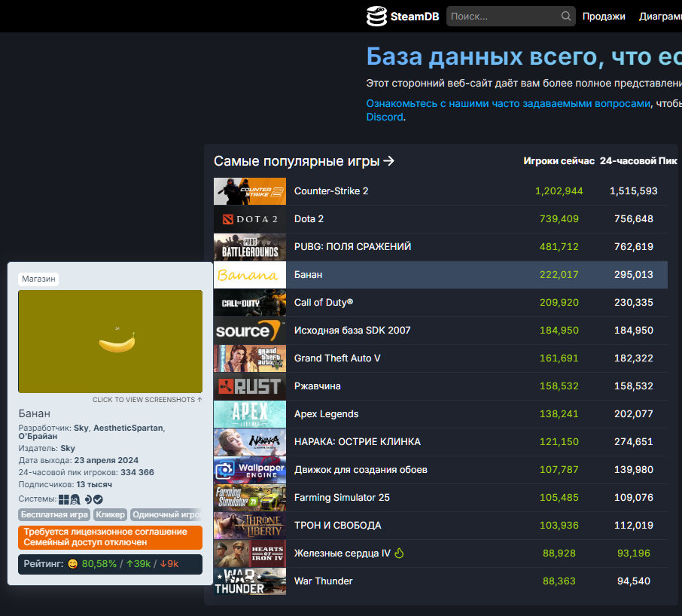The image size is (682, 616).
Task: Open the Source SDK thumbnail
Action: 250,330
